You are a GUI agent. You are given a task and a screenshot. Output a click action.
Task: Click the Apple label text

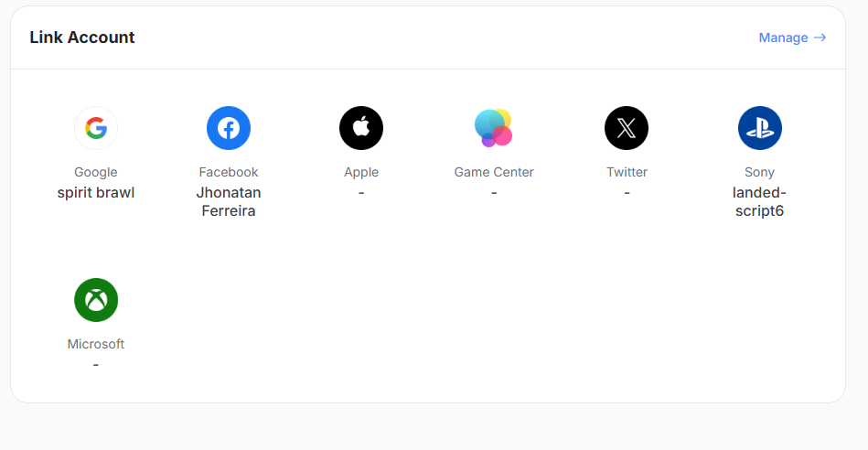(361, 172)
